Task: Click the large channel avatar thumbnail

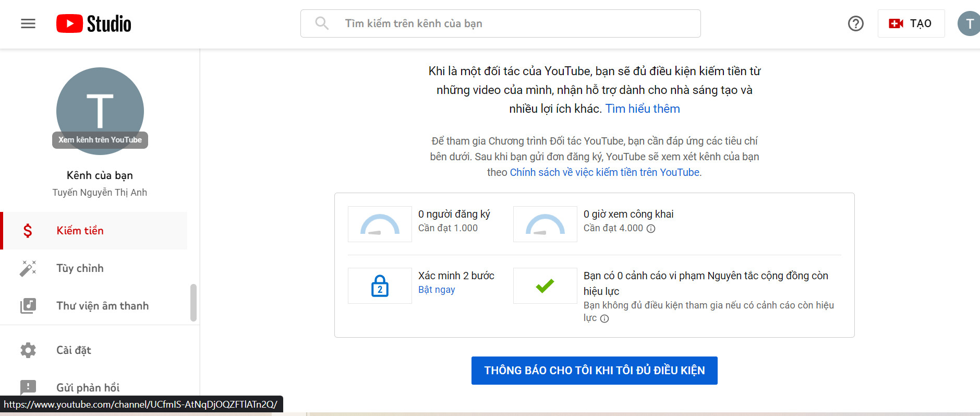Action: pyautogui.click(x=100, y=111)
